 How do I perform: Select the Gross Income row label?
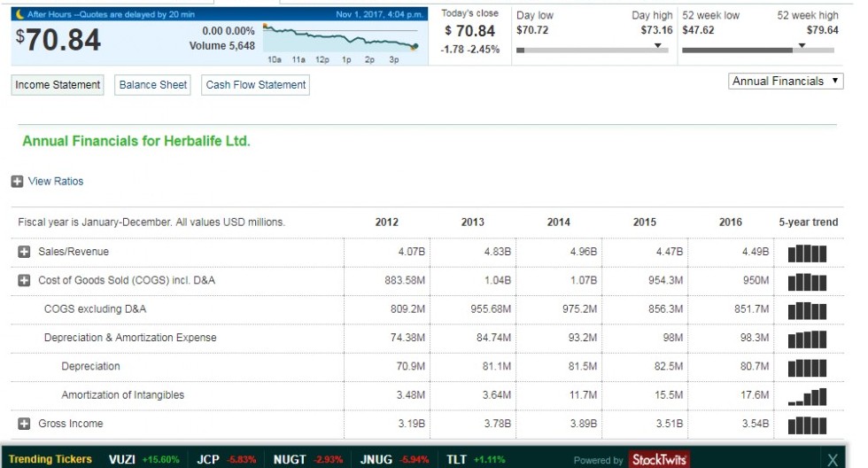pyautogui.click(x=70, y=424)
